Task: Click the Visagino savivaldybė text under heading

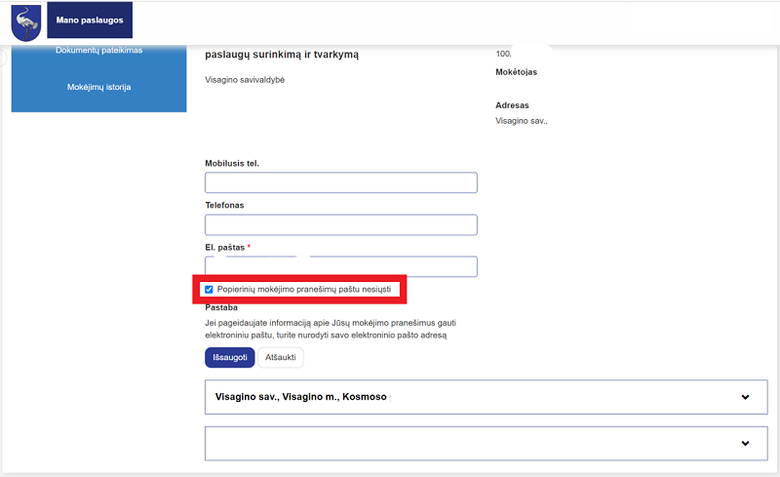Action: click(x=245, y=80)
